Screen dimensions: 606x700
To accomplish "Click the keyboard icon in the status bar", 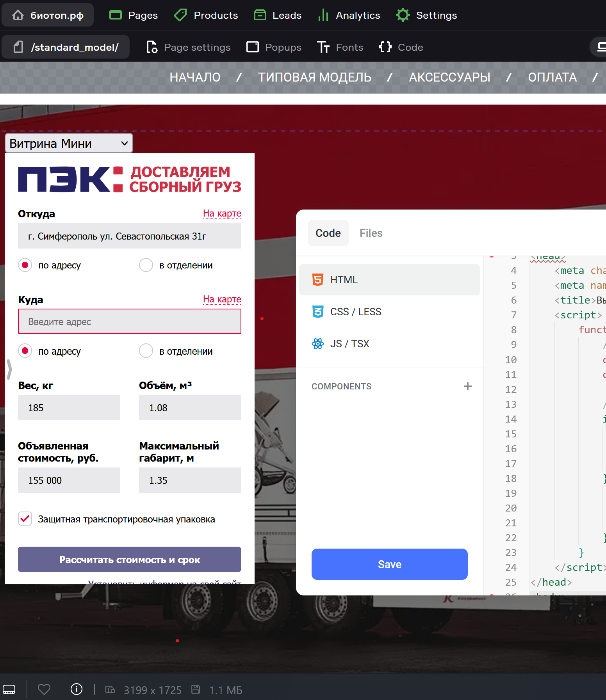I will [9, 689].
